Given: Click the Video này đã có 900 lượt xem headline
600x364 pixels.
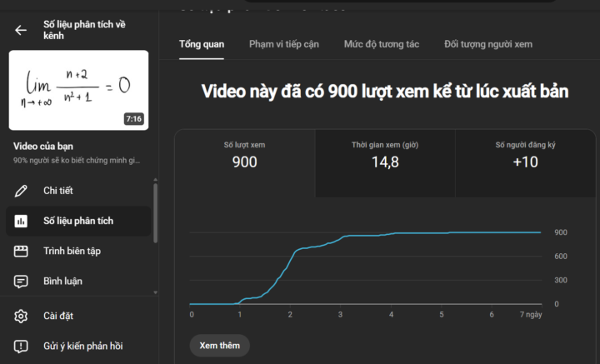Looking at the screenshot, I should click(x=385, y=92).
